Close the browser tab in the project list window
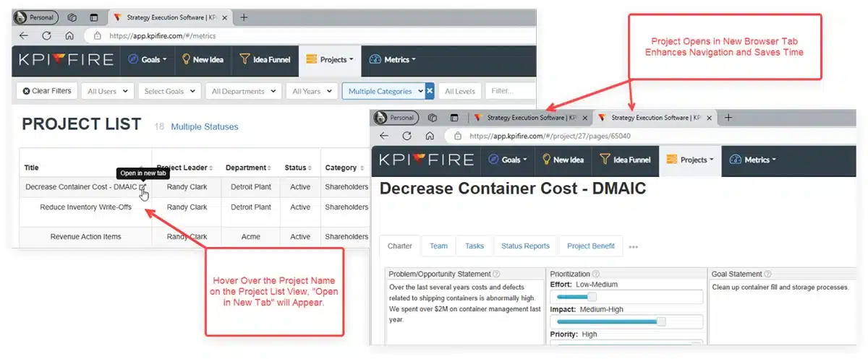The height and width of the screenshot is (359, 868). pos(225,17)
